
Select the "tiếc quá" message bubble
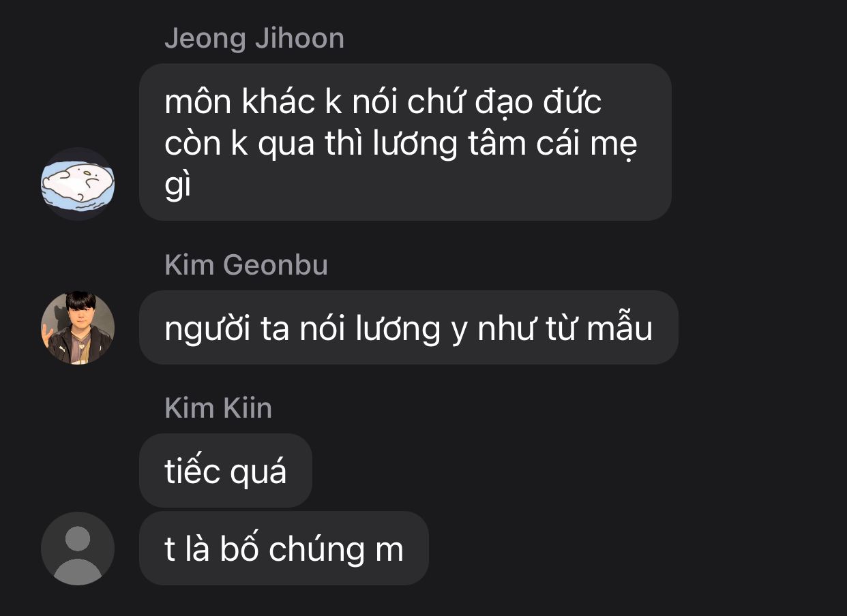click(x=226, y=471)
